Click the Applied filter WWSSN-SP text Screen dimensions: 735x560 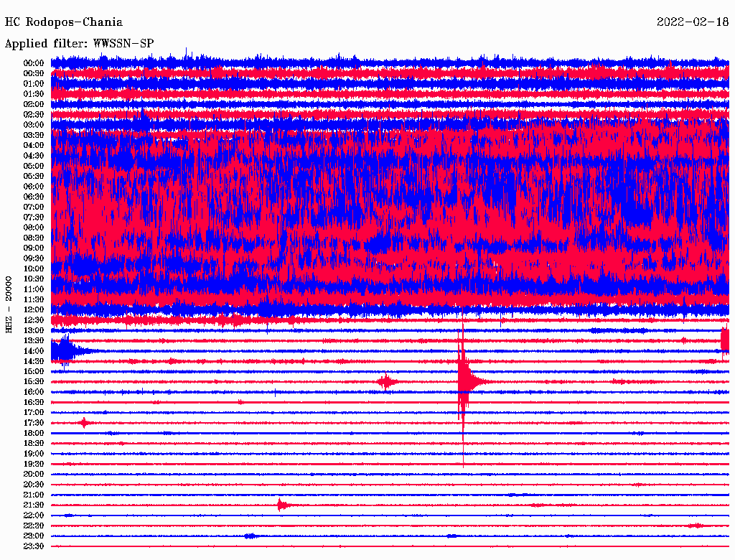coord(79,43)
